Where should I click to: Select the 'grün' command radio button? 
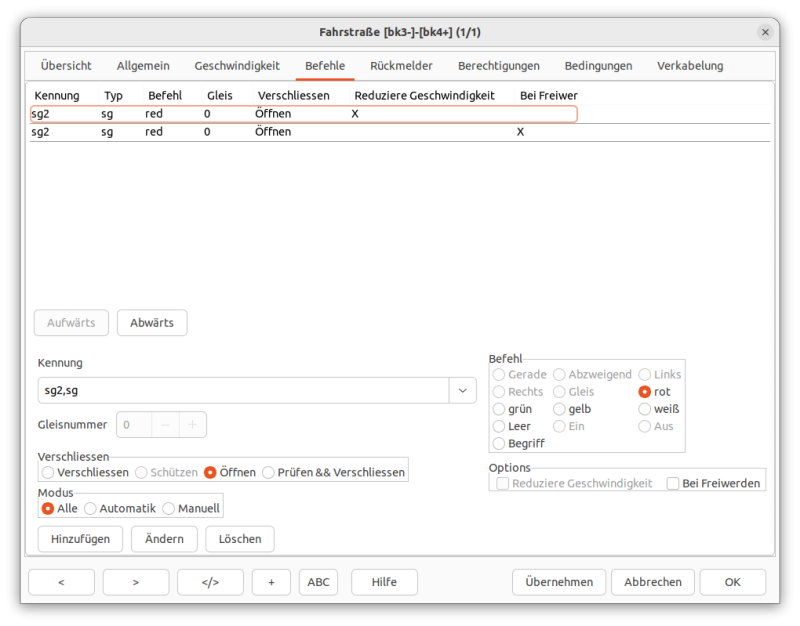pos(499,409)
